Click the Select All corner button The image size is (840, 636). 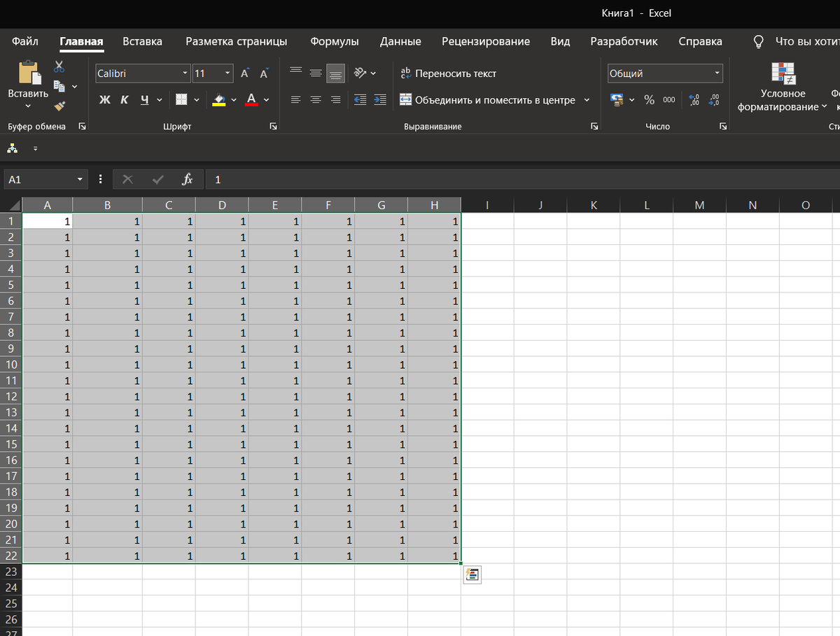point(10,205)
